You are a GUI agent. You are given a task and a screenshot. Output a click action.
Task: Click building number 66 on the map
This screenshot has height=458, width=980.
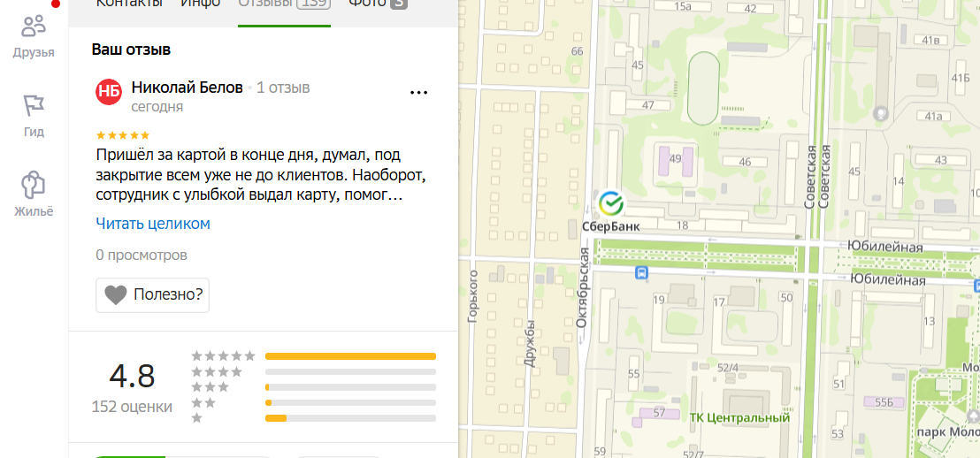tap(578, 51)
